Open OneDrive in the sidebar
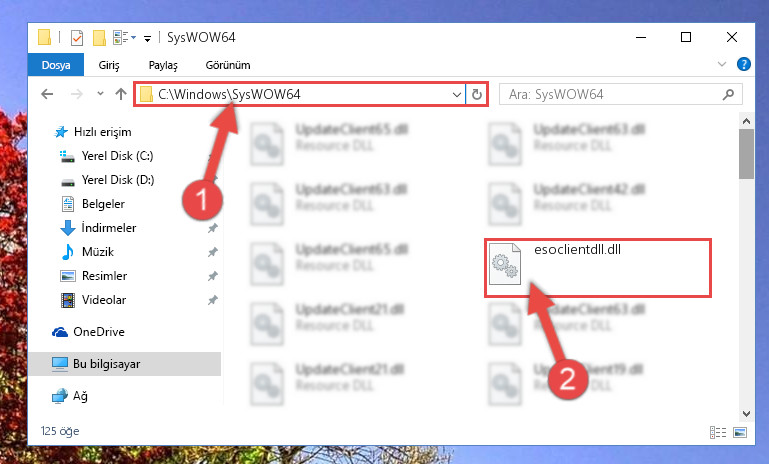769x464 pixels. (99, 332)
